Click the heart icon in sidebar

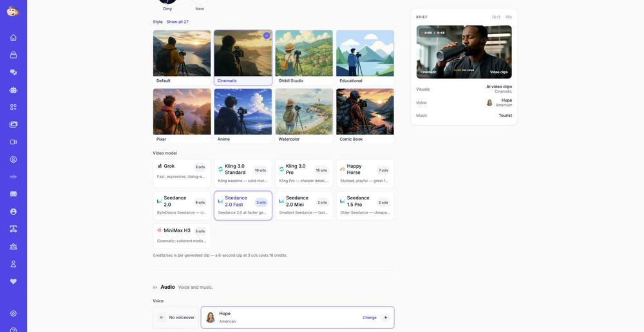(x=13, y=282)
